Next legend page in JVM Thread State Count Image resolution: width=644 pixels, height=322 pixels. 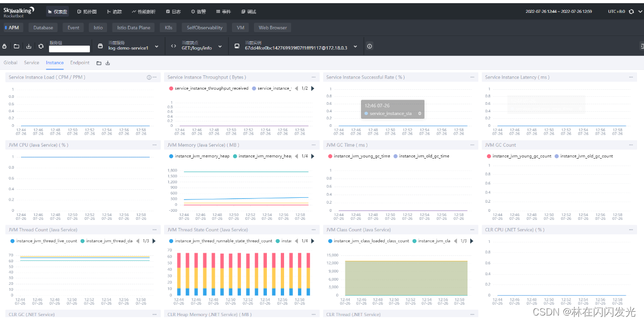point(313,241)
